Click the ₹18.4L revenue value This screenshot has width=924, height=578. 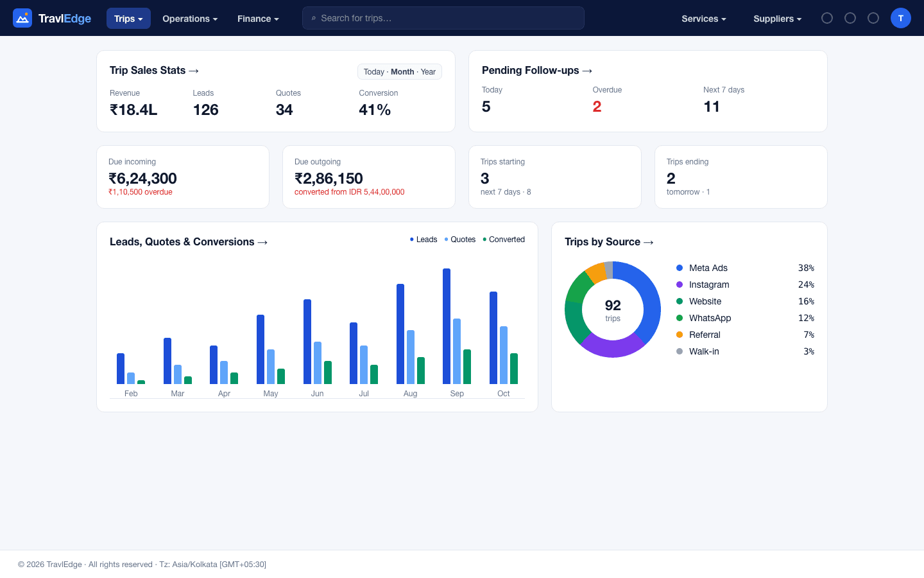click(133, 110)
